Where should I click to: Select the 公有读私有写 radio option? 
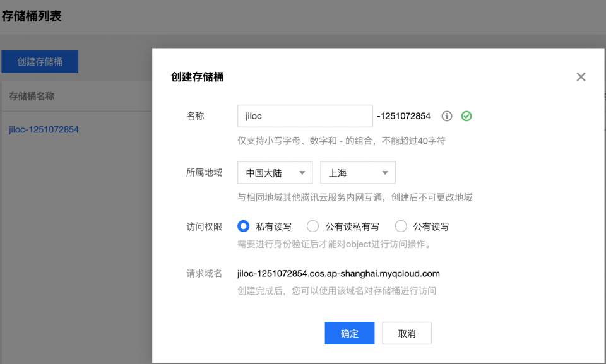[312, 226]
